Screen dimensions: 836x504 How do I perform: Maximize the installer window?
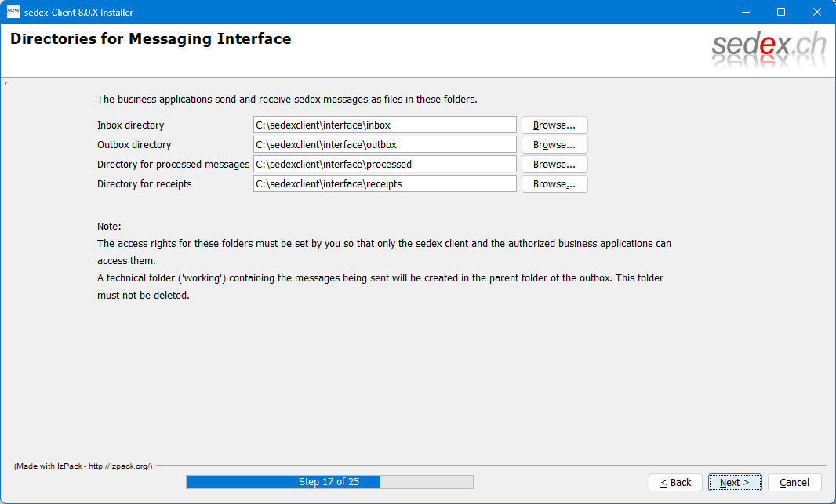780,12
